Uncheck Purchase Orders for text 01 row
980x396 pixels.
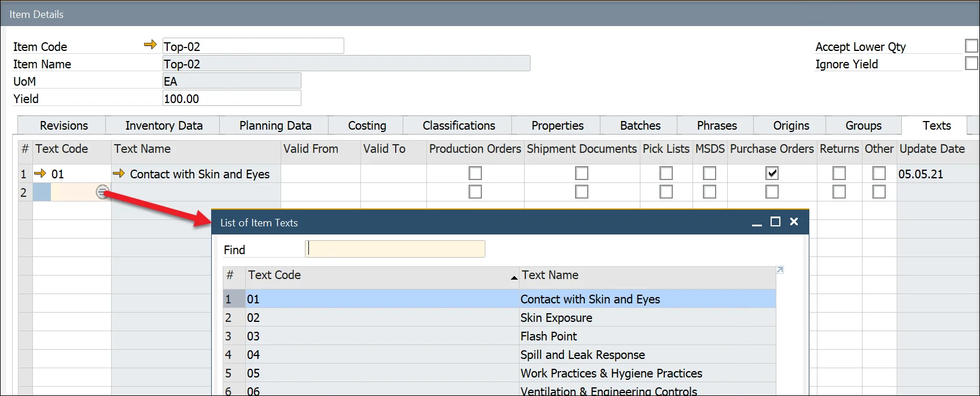tap(772, 173)
